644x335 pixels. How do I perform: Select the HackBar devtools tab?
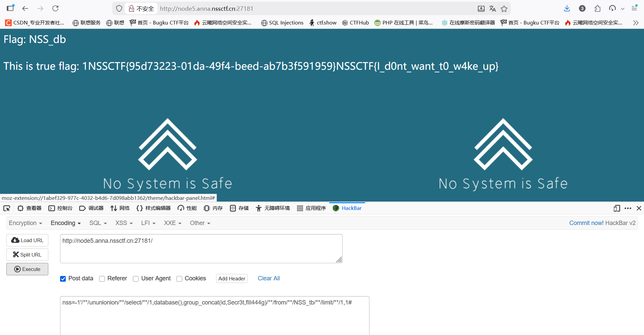347,208
